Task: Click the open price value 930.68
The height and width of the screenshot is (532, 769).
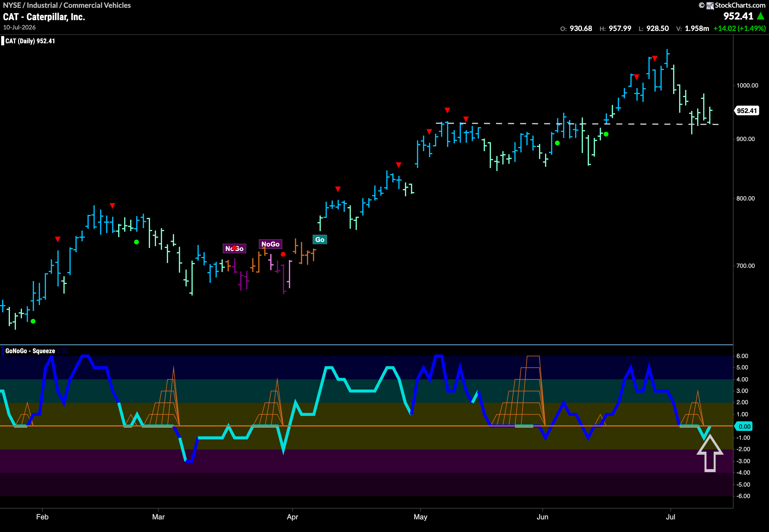Action: point(581,28)
